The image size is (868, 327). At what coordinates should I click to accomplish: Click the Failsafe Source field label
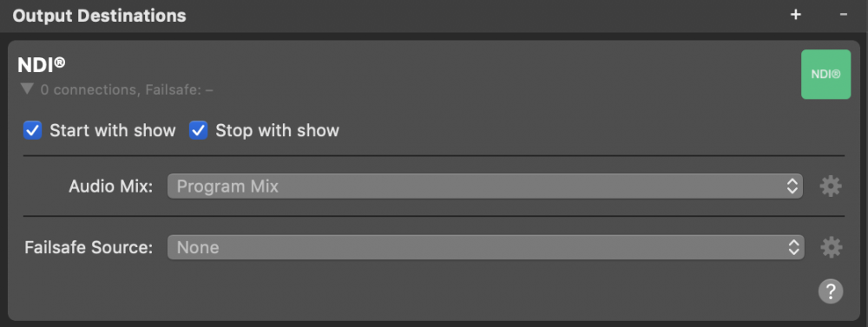[89, 247]
